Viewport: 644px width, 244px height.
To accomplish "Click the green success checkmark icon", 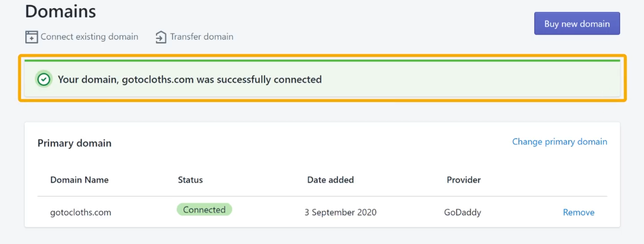I will click(x=44, y=79).
